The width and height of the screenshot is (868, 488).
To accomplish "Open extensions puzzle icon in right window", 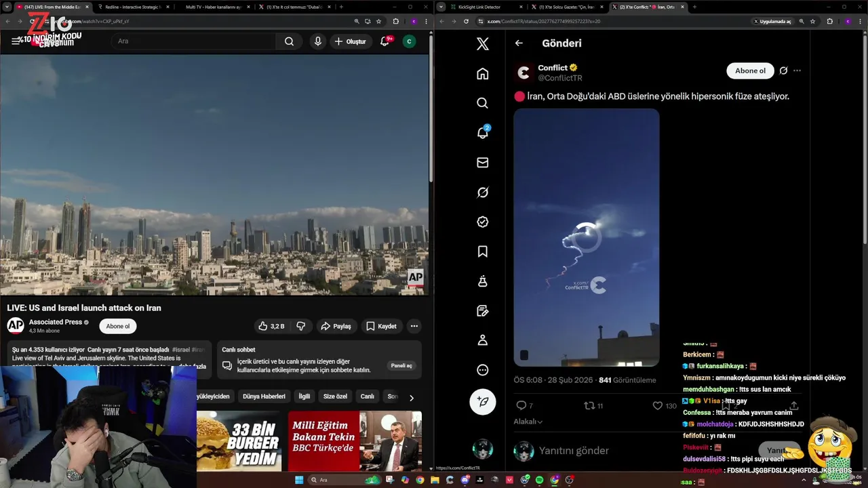I will [x=830, y=21].
